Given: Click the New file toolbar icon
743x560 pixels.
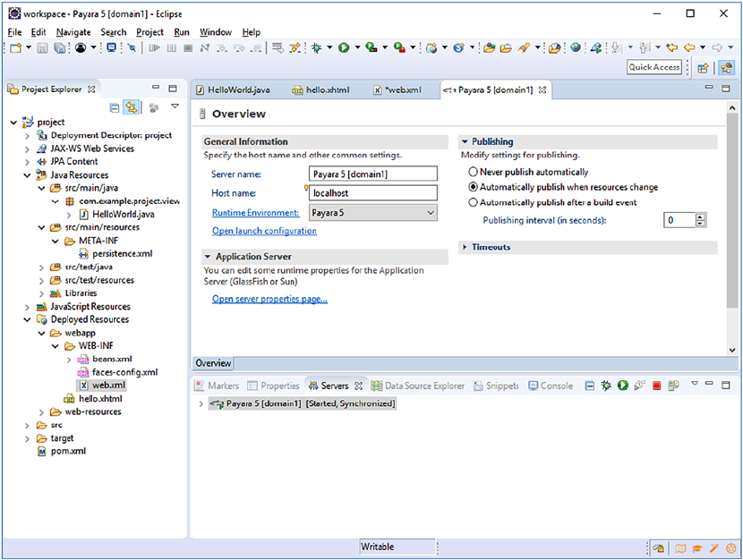Looking at the screenshot, I should (x=15, y=47).
